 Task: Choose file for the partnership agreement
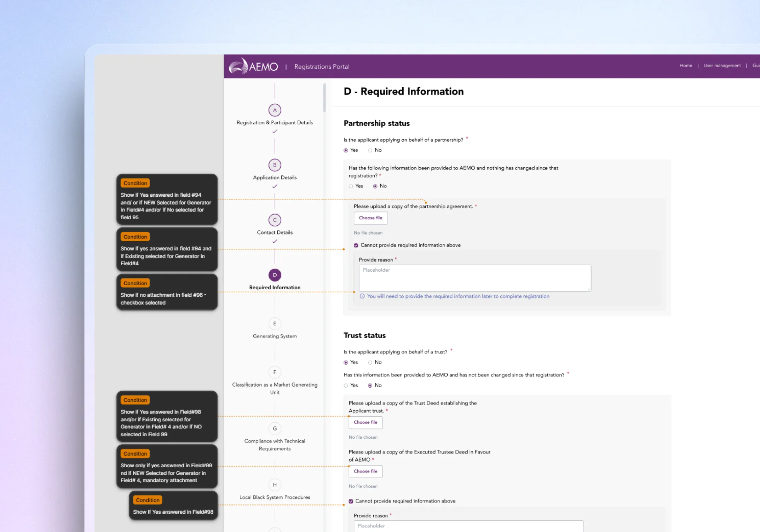point(370,218)
